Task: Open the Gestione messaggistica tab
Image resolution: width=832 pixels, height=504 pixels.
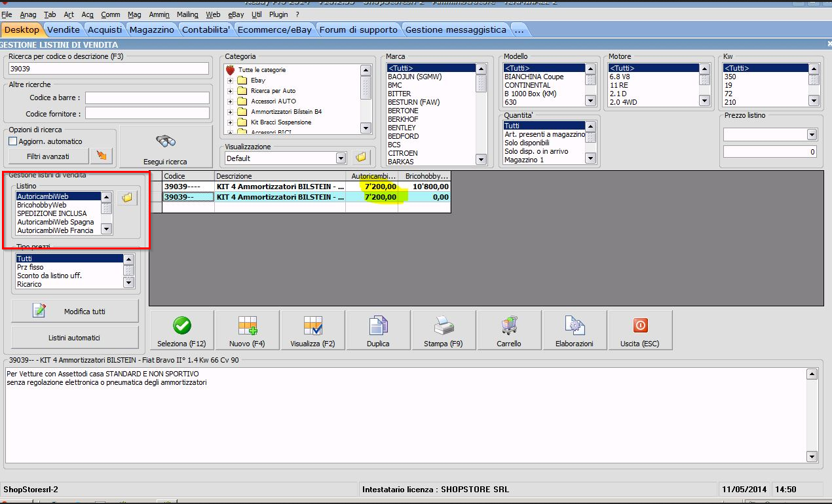Action: (x=456, y=29)
